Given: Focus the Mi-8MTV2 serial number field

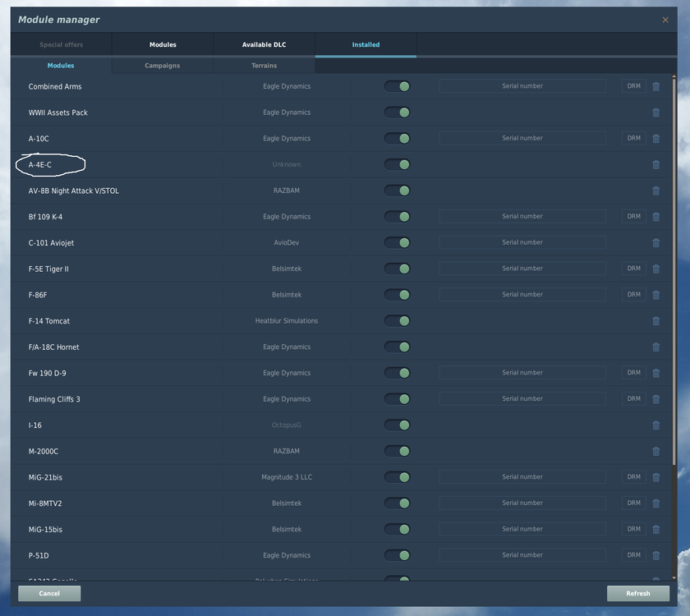Looking at the screenshot, I should pyautogui.click(x=522, y=503).
